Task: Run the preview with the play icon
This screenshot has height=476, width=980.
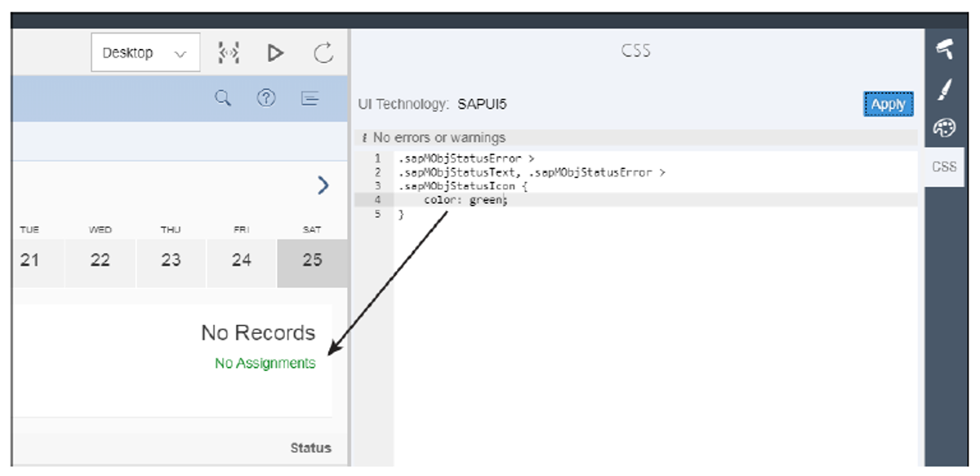Action: [x=276, y=51]
